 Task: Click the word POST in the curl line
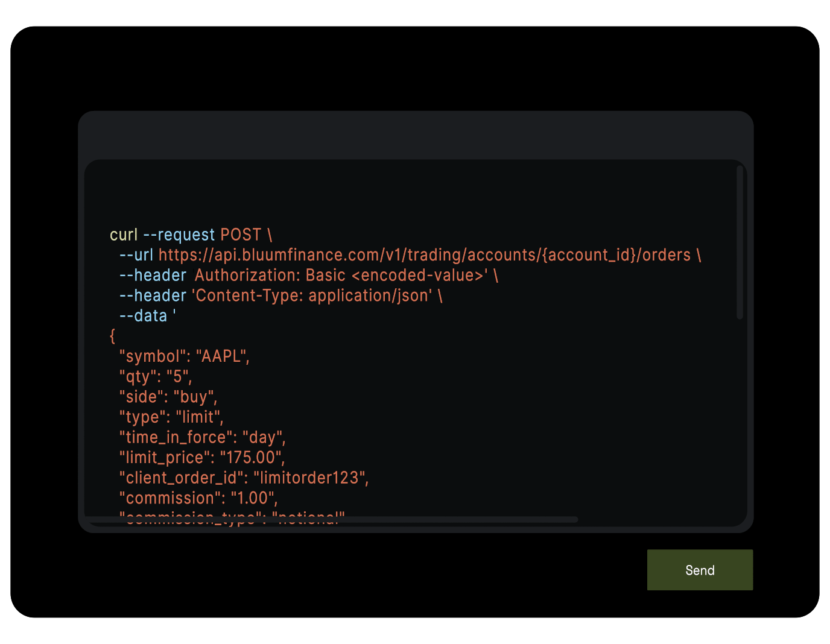point(241,235)
